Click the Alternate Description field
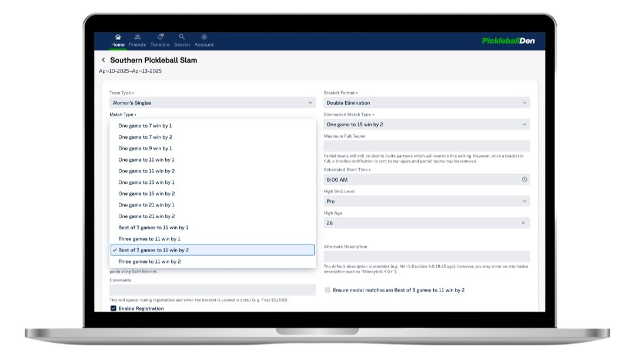This screenshot has height=364, width=635. click(427, 256)
